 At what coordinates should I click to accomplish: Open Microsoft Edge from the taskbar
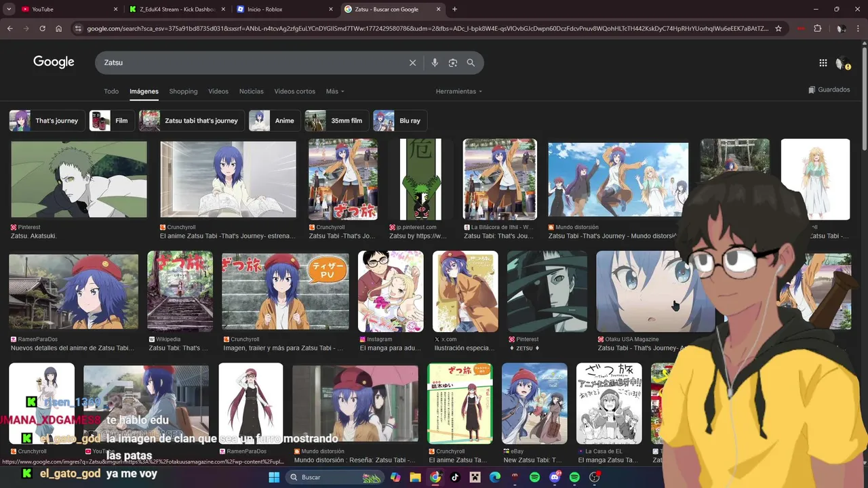pos(495,477)
